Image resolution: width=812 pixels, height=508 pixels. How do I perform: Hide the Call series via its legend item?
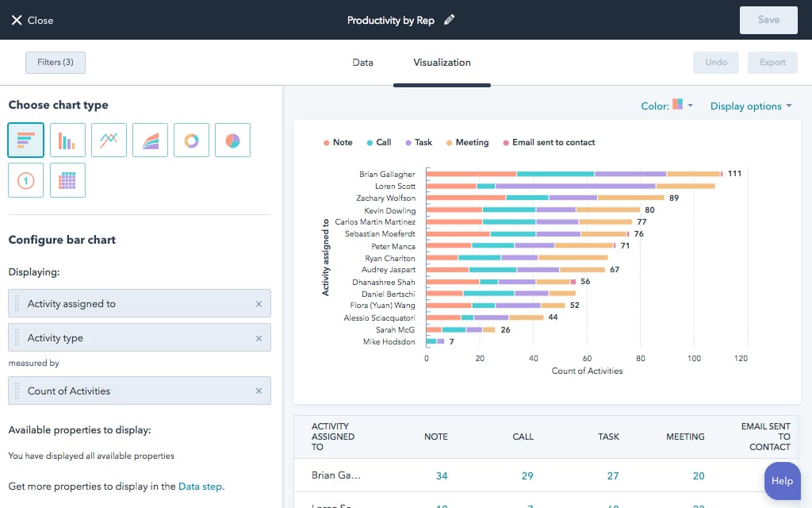coord(378,142)
